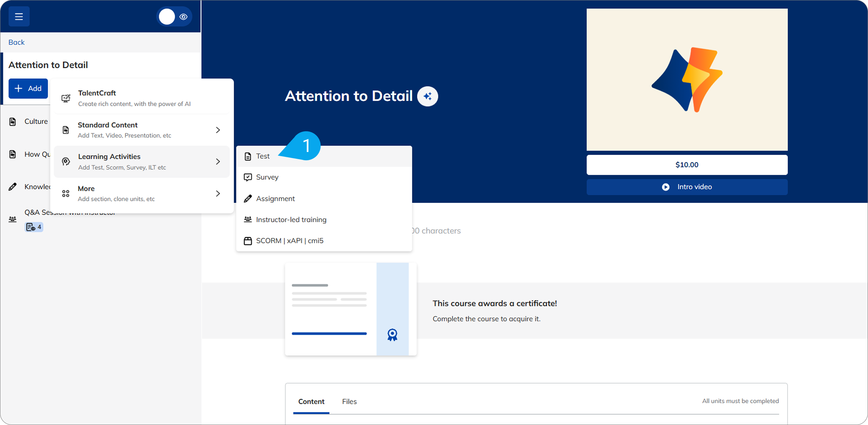Click the eye icon on the preview toggle
Viewport: 868px width, 425px height.
(184, 17)
